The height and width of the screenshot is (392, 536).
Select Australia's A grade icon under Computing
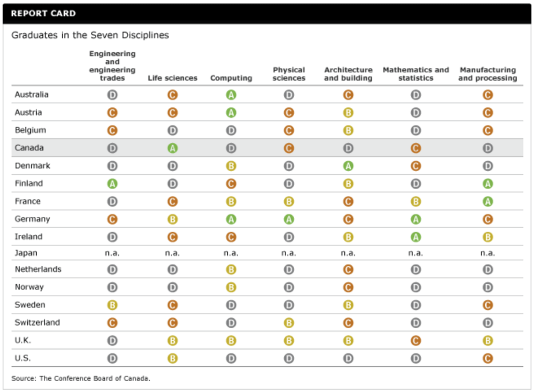[x=231, y=95]
